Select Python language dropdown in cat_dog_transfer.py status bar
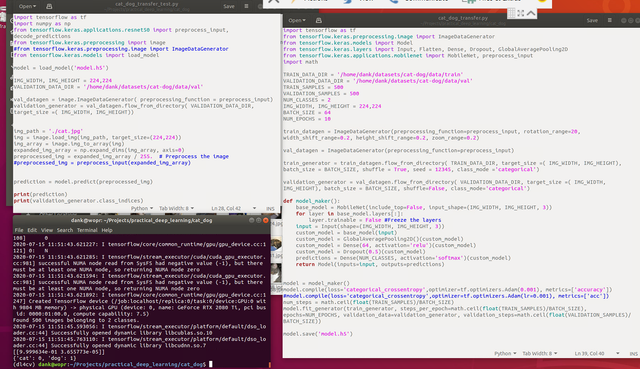The height and width of the screenshot is (369, 640). point(505,353)
